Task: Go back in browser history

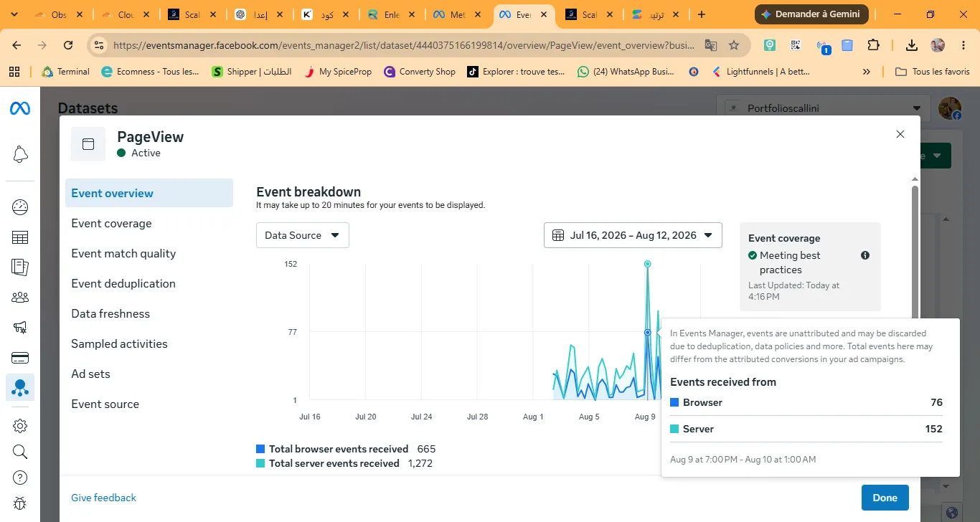Action: click(17, 45)
